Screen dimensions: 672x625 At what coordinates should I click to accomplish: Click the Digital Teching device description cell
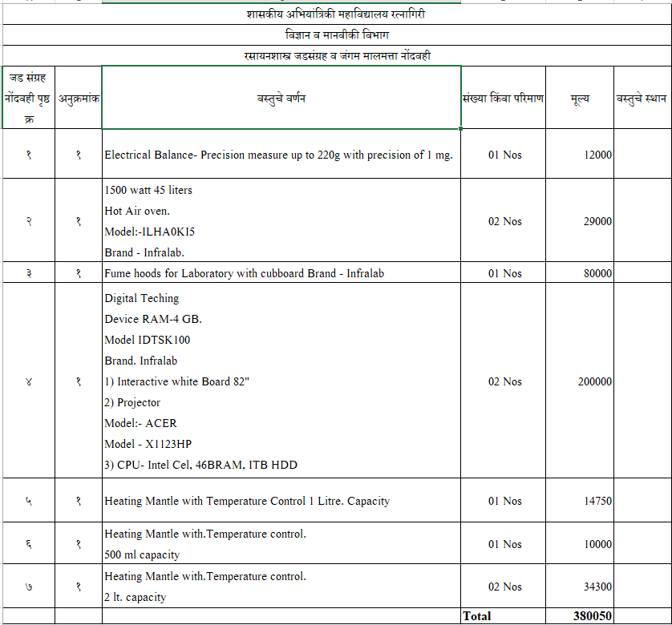point(281,381)
